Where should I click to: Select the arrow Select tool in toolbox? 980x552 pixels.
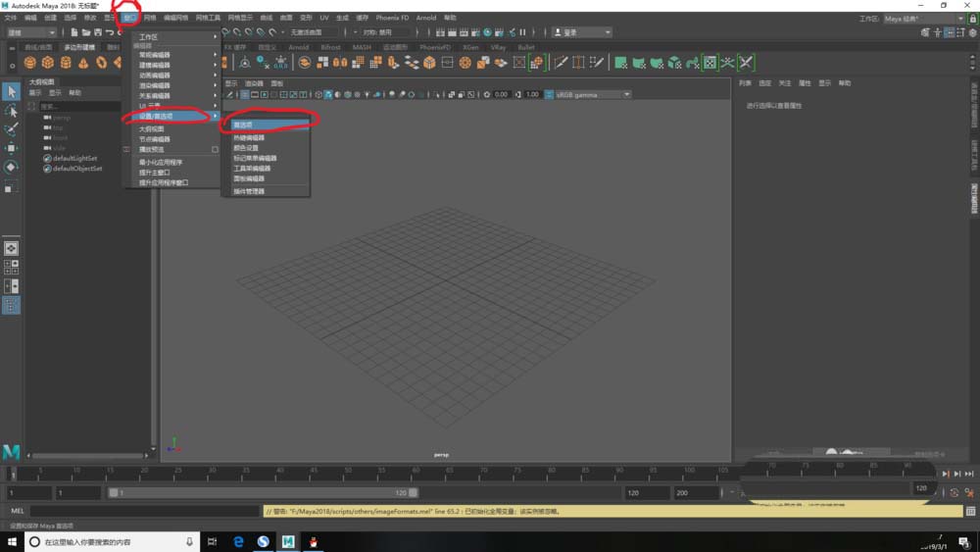pyautogui.click(x=11, y=91)
